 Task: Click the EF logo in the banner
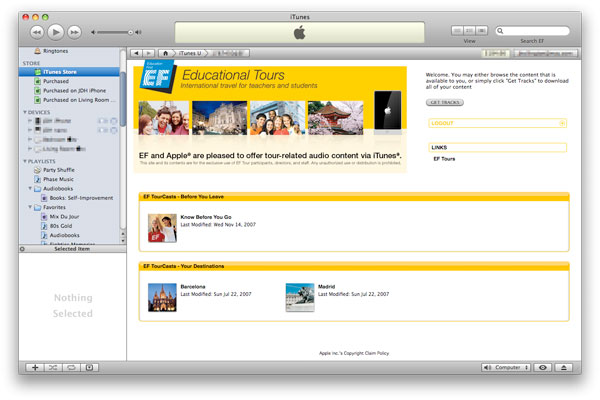point(157,76)
